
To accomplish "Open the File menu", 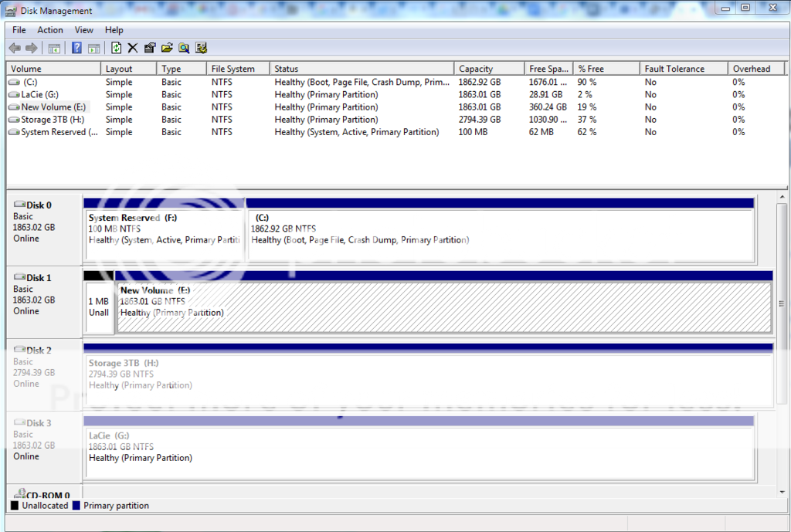I will (x=19, y=29).
